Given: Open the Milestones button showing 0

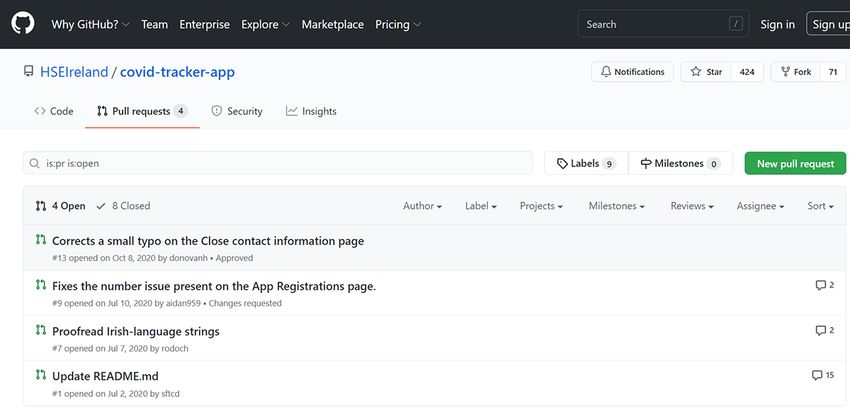Looking at the screenshot, I should coord(680,163).
